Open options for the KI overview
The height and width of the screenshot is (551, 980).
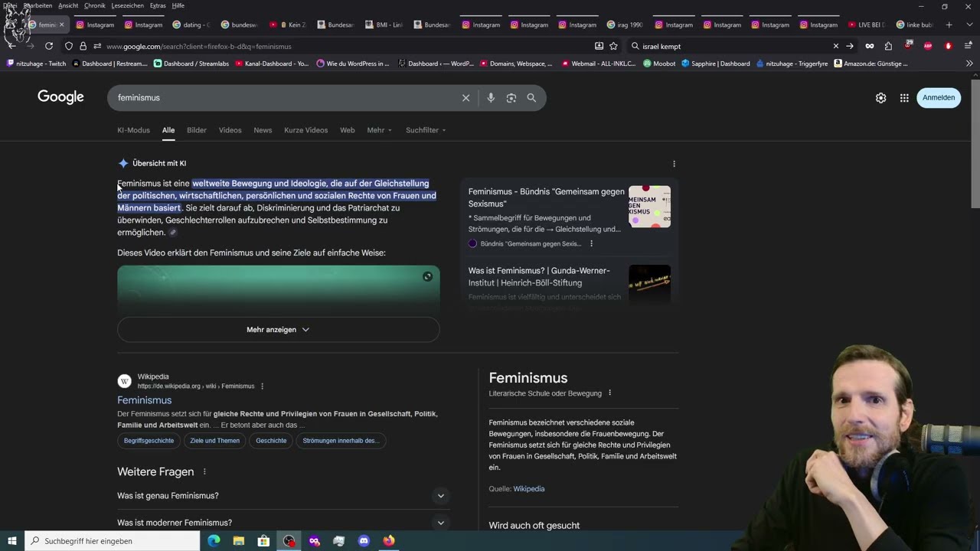674,164
